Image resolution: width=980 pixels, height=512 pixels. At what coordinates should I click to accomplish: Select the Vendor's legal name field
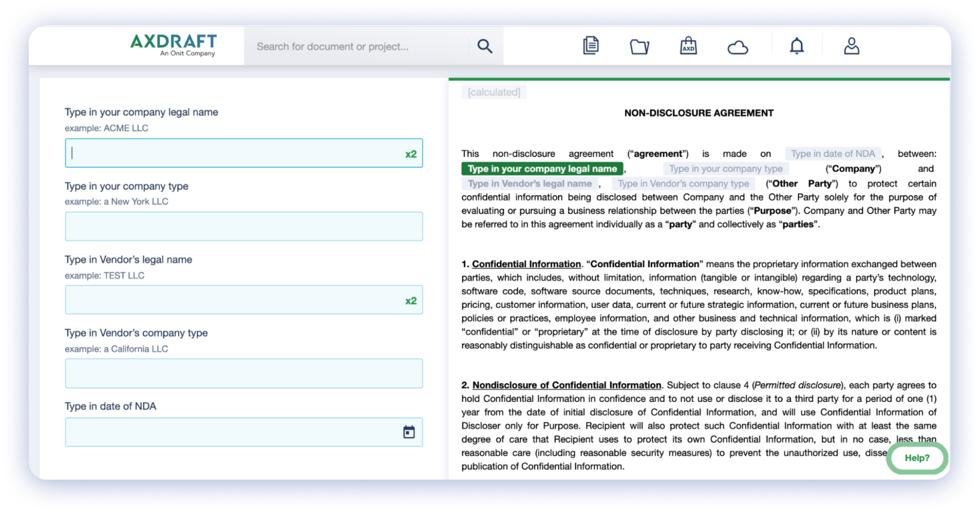pyautogui.click(x=234, y=300)
